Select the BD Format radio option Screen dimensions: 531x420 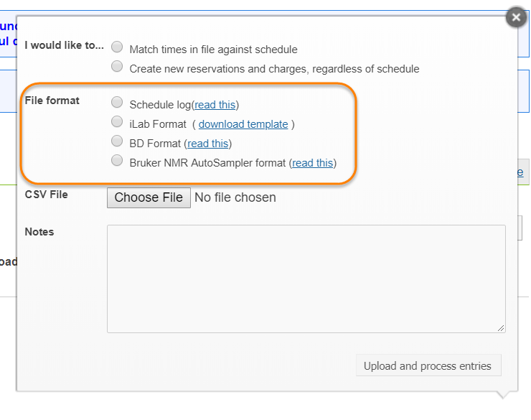pyautogui.click(x=117, y=141)
